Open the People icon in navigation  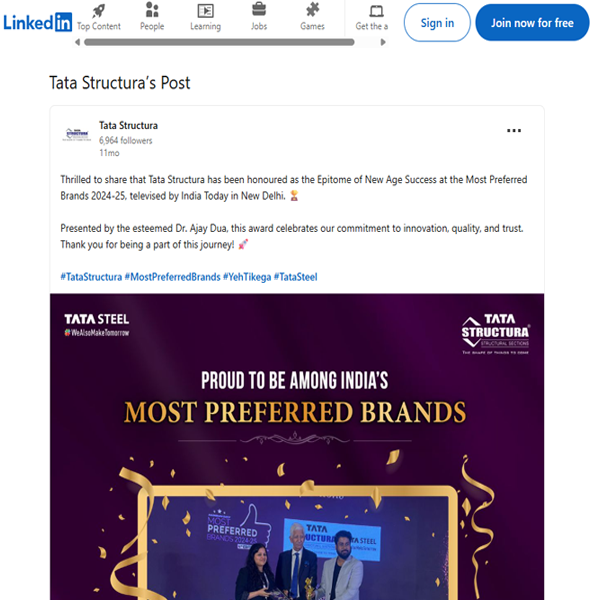[152, 10]
